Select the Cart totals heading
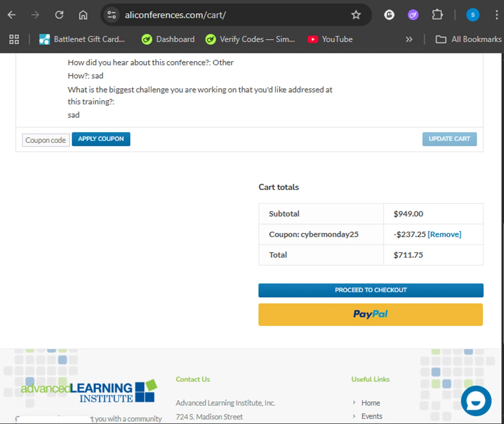The image size is (504, 424). [x=279, y=187]
